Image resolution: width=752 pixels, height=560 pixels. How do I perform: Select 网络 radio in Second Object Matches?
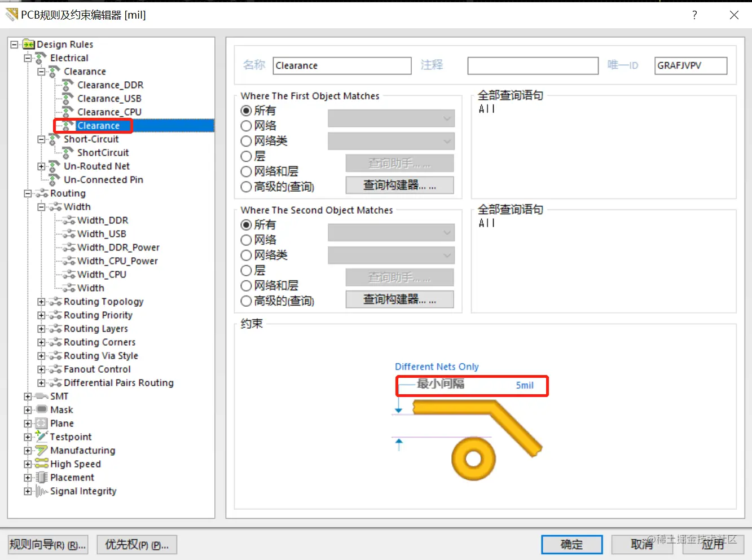coord(246,240)
